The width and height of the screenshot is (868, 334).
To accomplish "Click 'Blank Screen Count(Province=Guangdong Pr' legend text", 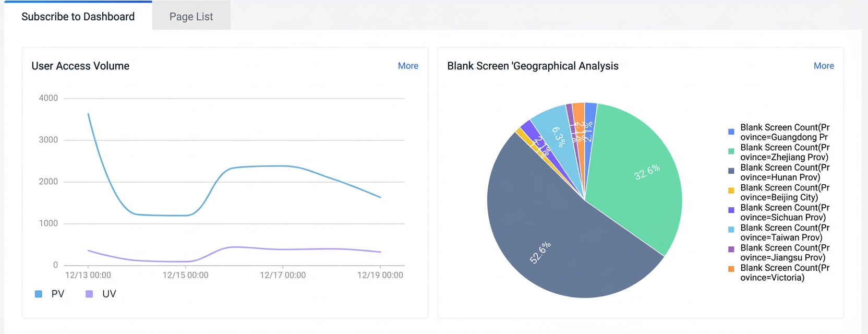I will pyautogui.click(x=785, y=132).
